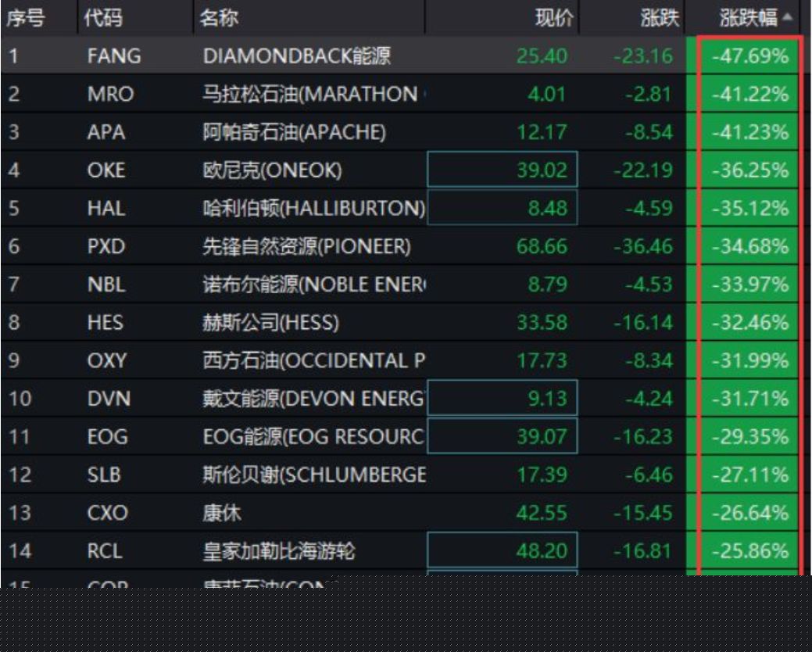Click APA percent change -41.23%
Viewport: 812px width, 652px height.
tap(750, 132)
